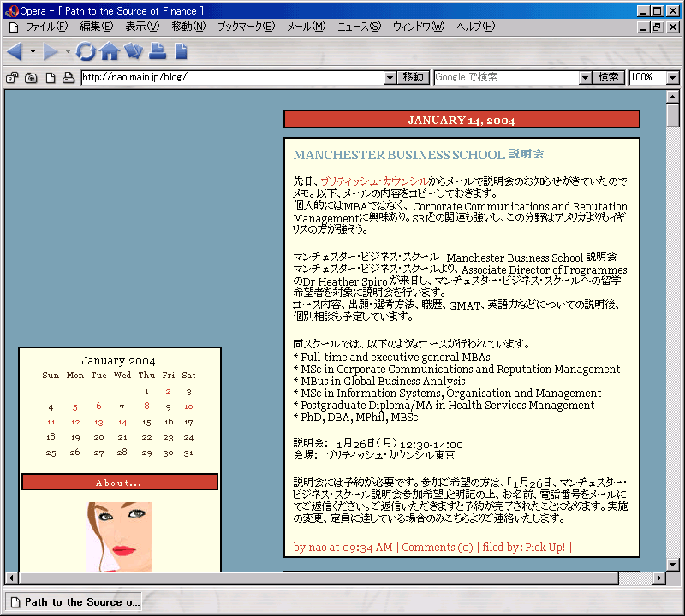
Task: Open the 移動(N) menu
Action: (188, 27)
